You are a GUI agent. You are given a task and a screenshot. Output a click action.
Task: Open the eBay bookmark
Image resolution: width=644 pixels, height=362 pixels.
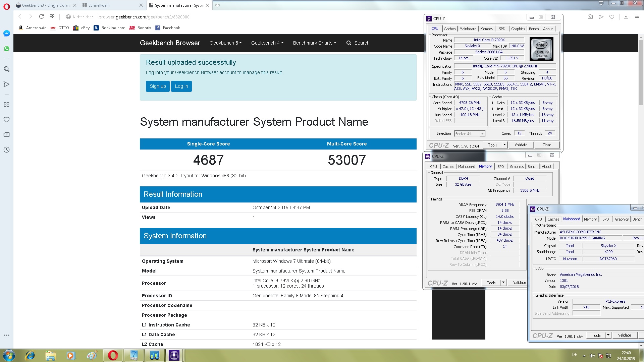(x=82, y=28)
